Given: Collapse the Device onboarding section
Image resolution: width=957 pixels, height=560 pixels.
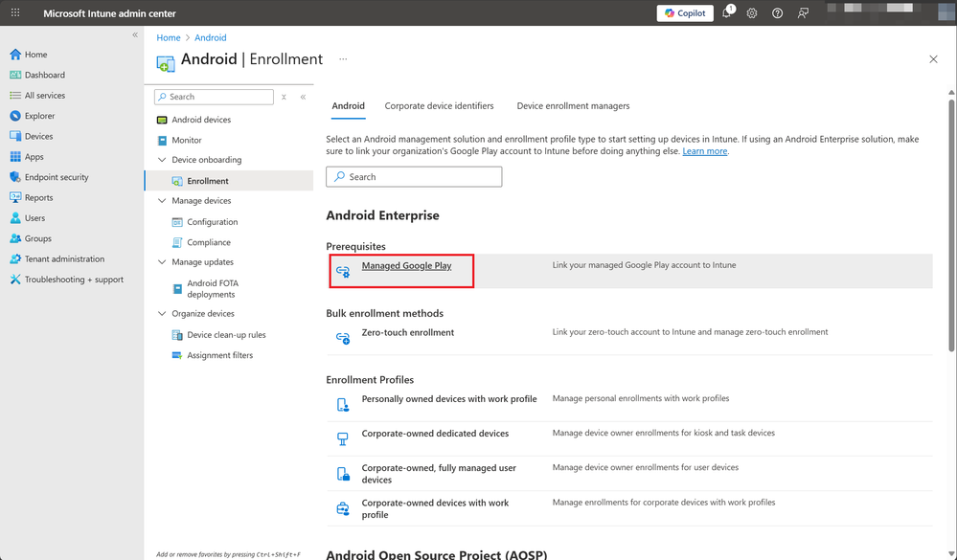Looking at the screenshot, I should (x=162, y=160).
